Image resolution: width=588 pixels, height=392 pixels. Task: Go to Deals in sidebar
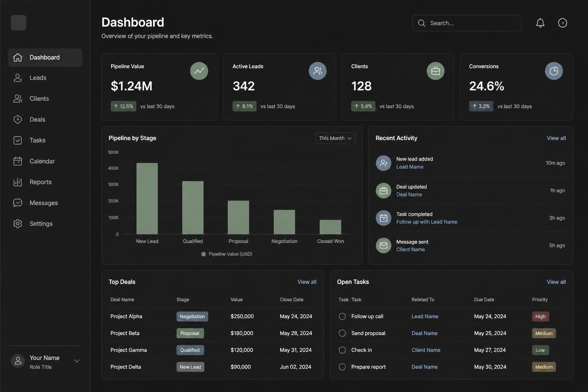point(45,119)
